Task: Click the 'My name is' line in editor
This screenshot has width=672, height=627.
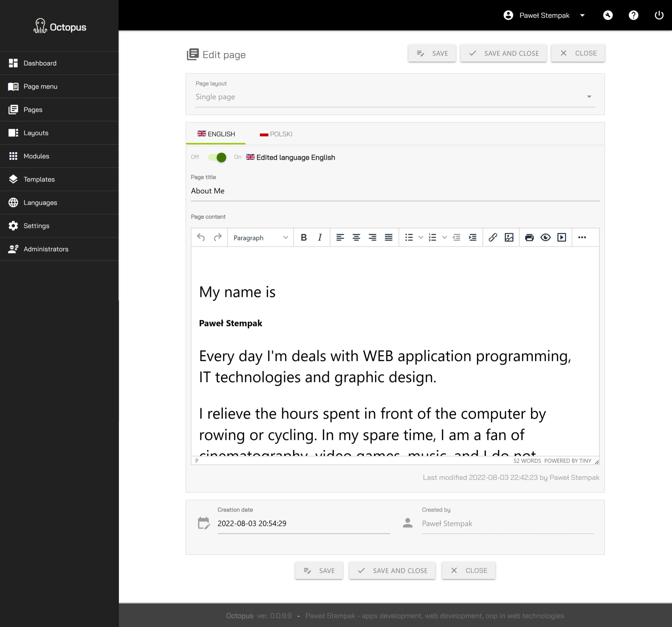Action: click(237, 292)
